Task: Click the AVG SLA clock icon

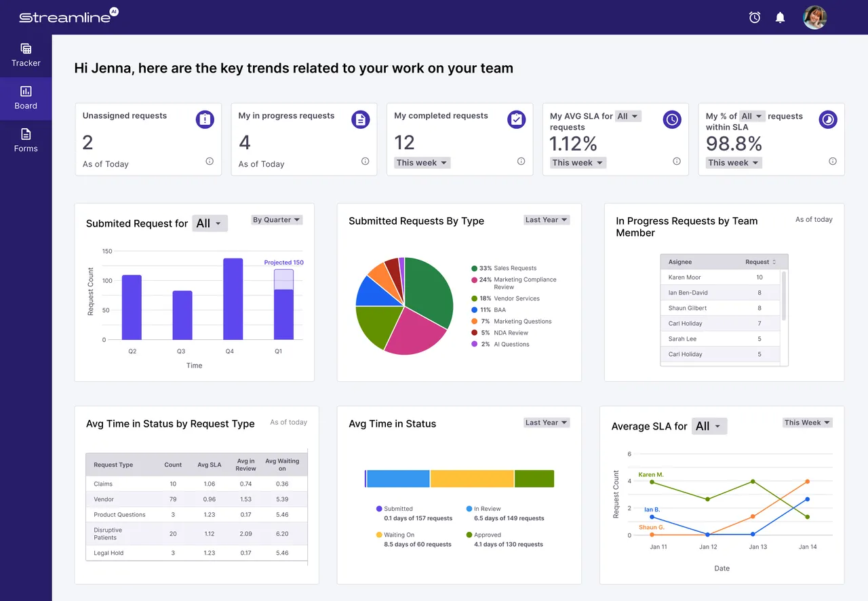Action: [672, 119]
